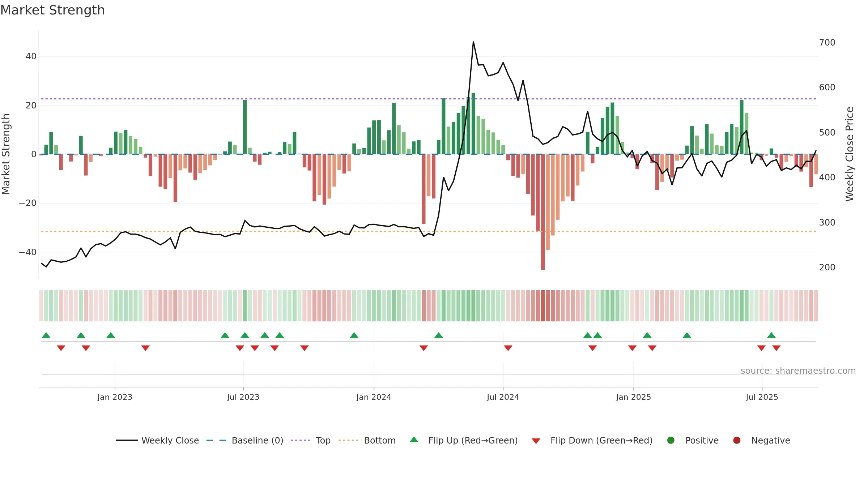Click the green Positive circle in the legend

[671, 440]
